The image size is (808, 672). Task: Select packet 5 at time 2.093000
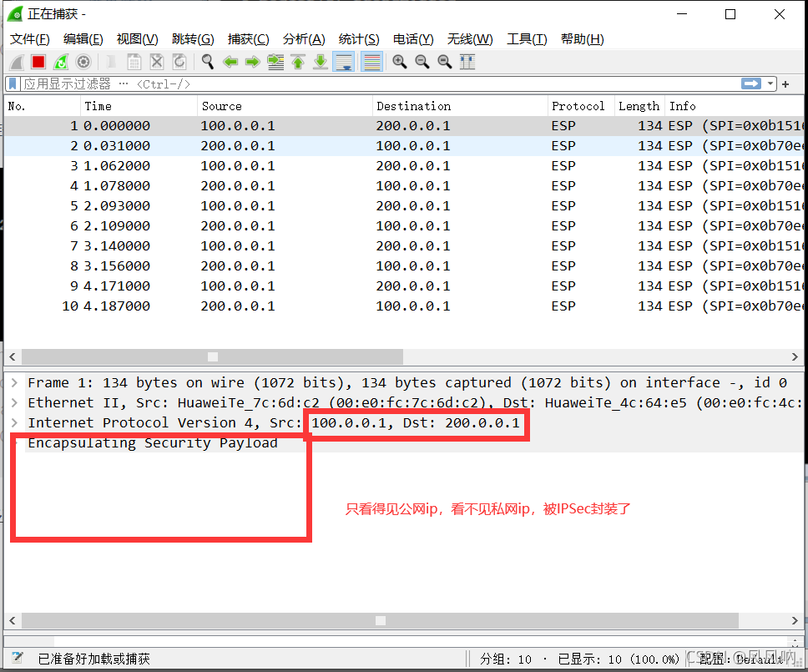(x=404, y=206)
